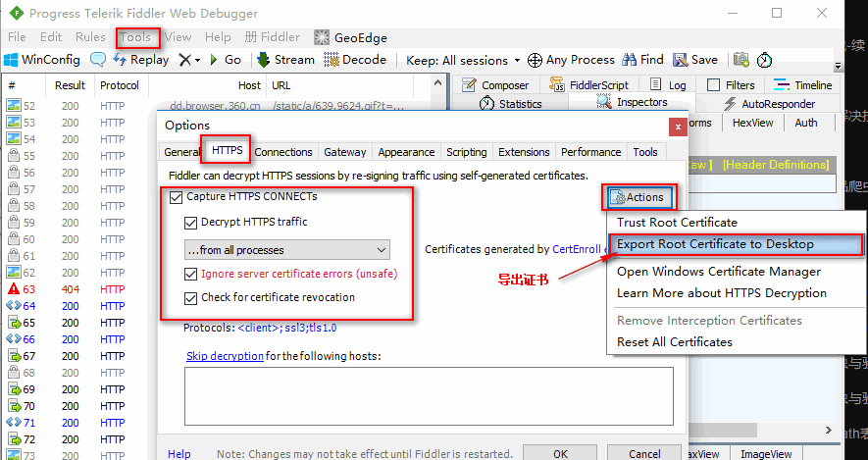Click the Skip decryption link
This screenshot has height=460, width=868.
pyautogui.click(x=225, y=356)
